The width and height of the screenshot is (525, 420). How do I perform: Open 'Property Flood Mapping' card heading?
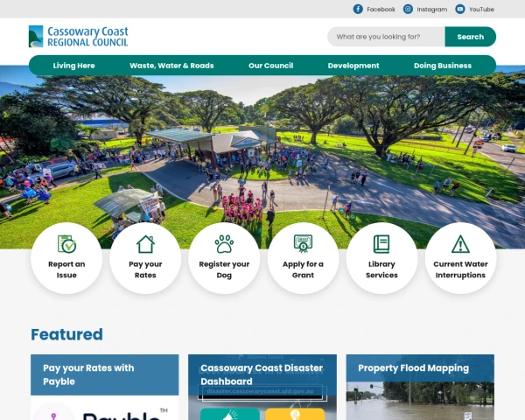pyautogui.click(x=413, y=368)
